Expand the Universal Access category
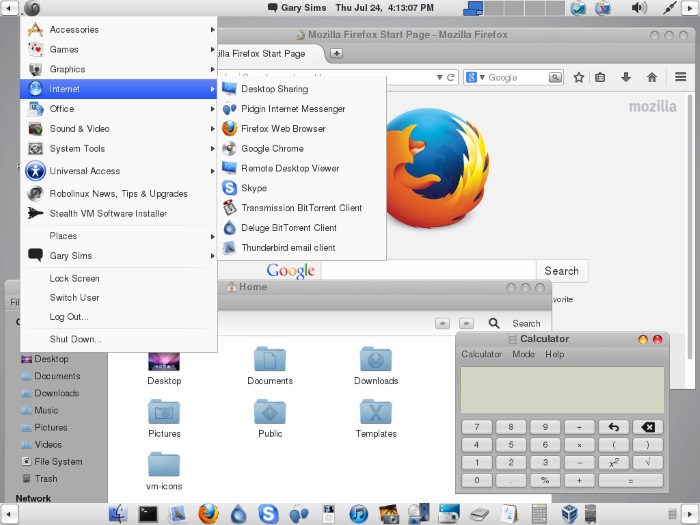 119,171
